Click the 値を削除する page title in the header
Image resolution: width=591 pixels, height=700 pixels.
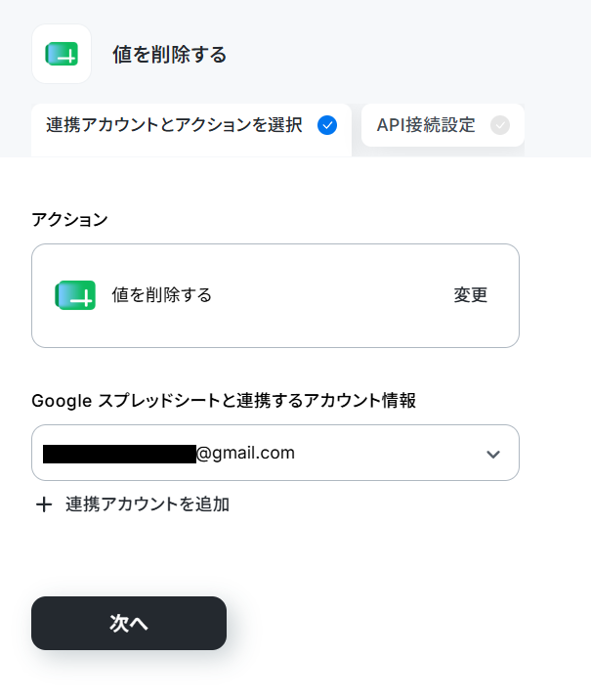coord(170,55)
